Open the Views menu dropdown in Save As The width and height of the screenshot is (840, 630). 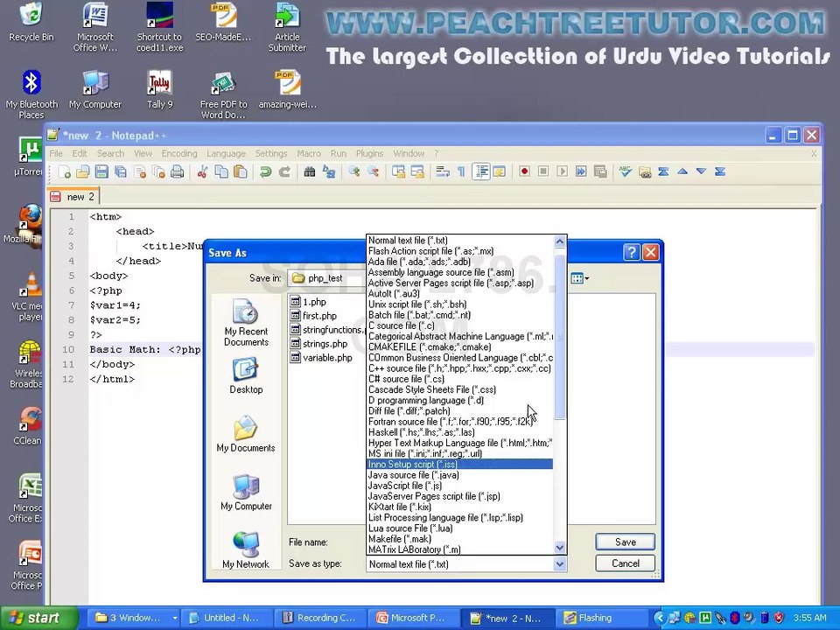[579, 278]
